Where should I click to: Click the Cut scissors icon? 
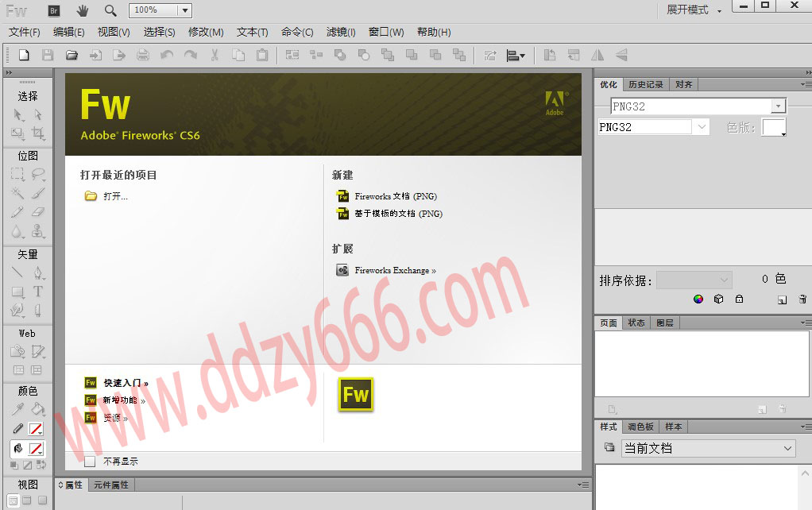pos(215,55)
